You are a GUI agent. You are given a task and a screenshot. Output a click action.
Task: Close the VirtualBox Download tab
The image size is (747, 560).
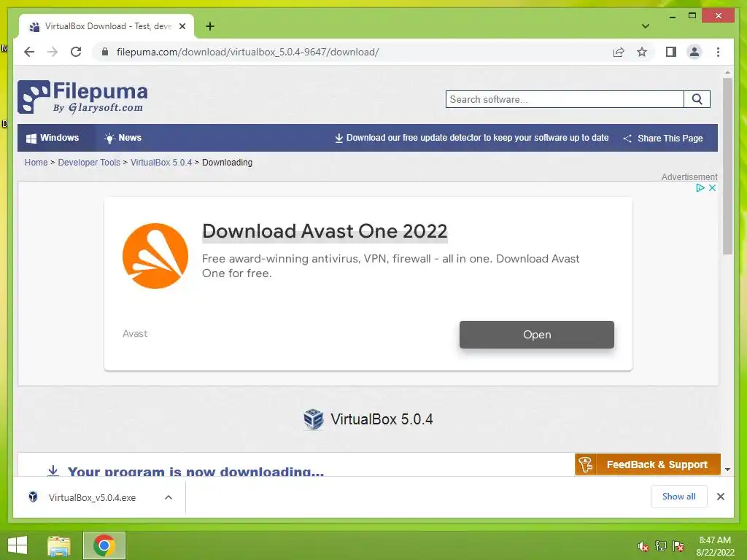pos(182,26)
